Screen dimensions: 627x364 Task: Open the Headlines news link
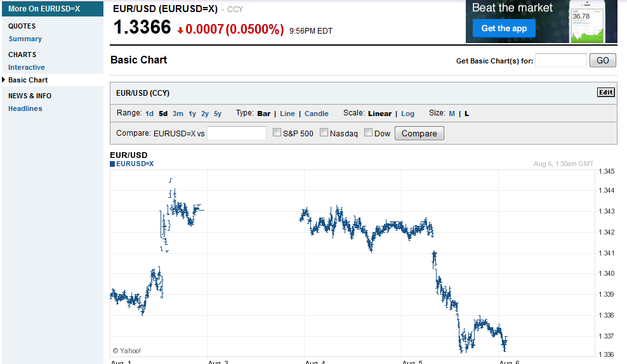(25, 108)
